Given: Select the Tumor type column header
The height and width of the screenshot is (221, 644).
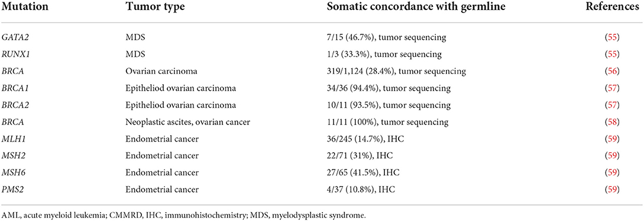Looking at the screenshot, I should (150, 8).
